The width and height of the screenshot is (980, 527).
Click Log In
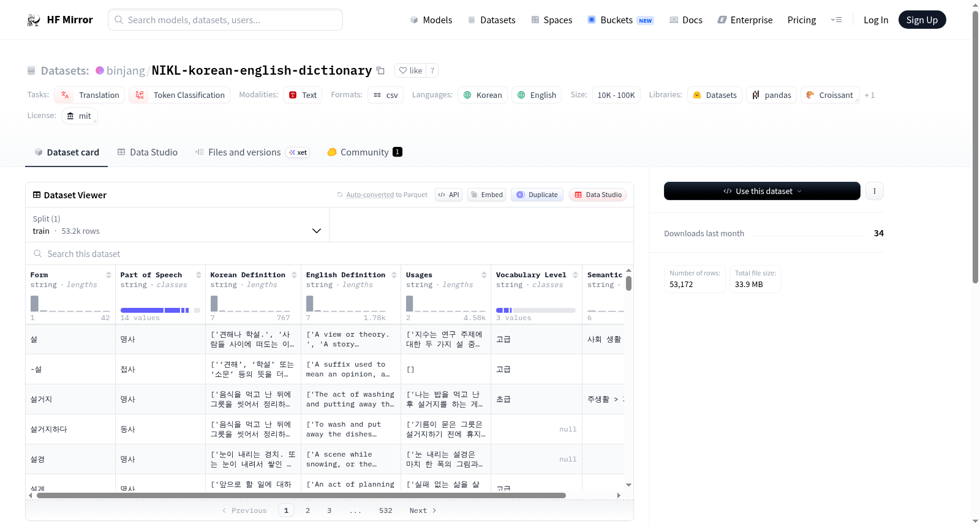(876, 20)
